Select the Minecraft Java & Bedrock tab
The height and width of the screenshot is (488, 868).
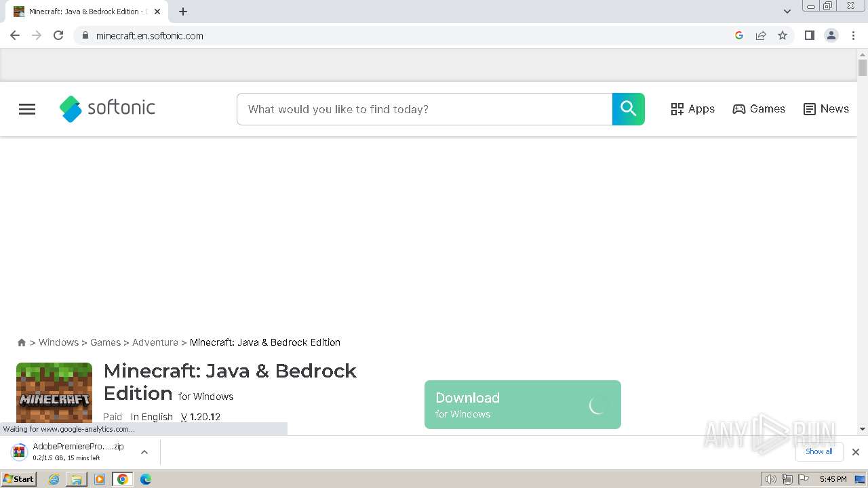click(x=86, y=12)
